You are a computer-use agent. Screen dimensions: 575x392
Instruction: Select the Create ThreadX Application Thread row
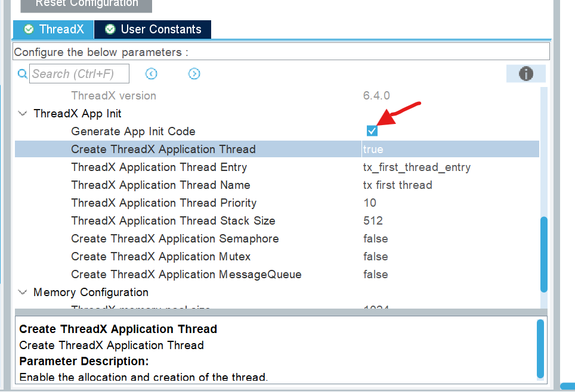pos(277,149)
